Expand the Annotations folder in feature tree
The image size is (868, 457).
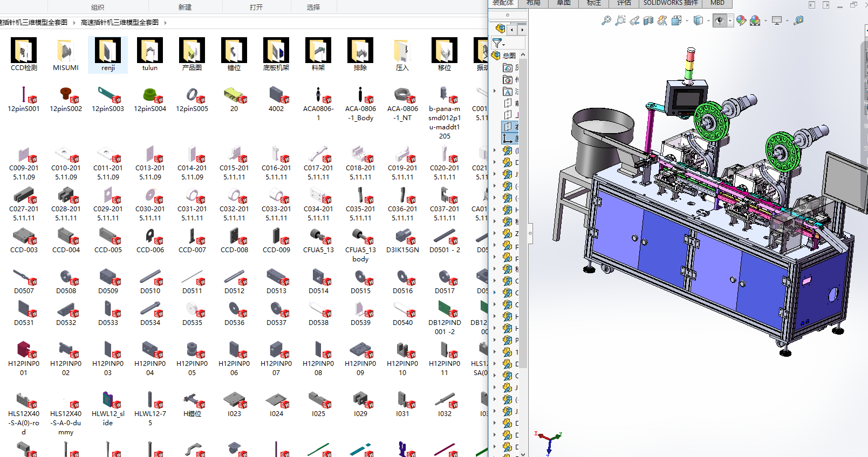[495, 91]
